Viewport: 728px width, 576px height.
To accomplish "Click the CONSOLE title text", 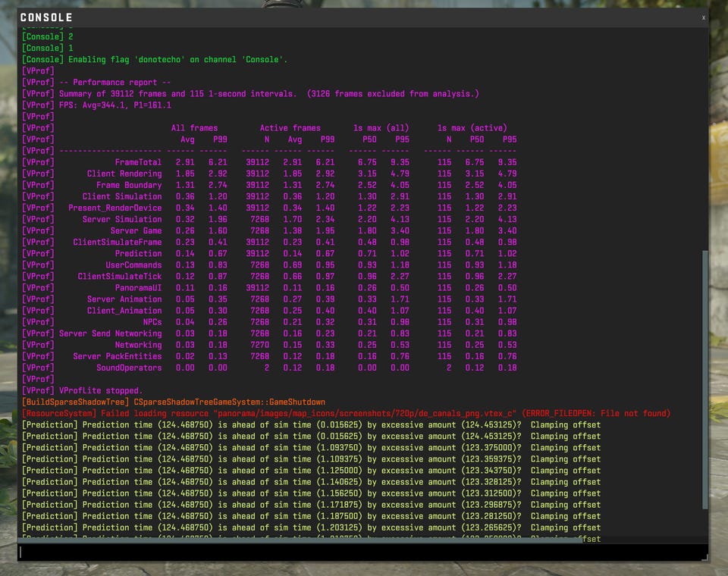I will pyautogui.click(x=46, y=17).
